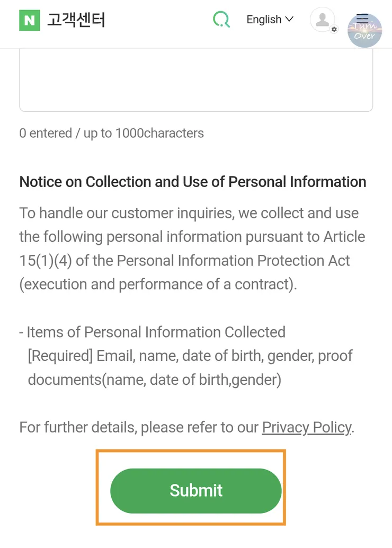This screenshot has width=392, height=548.
Task: Click the Notice on Collection heading
Action: click(x=193, y=182)
